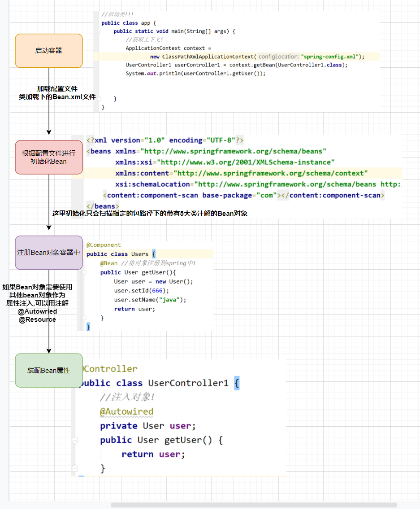Click the @Bean annotation in the Users class
The image size is (420, 516).
[x=109, y=263]
